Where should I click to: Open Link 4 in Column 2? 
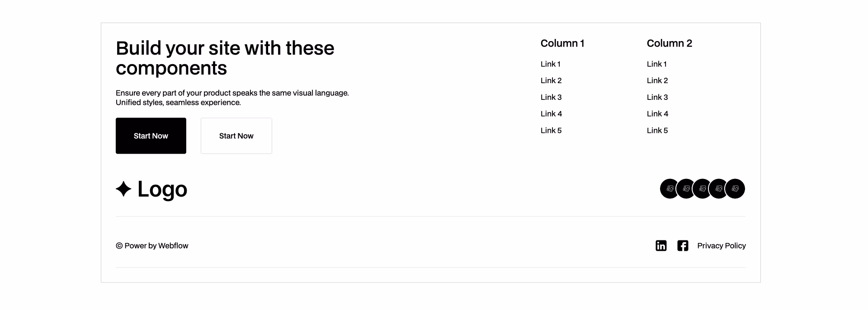pos(657,113)
